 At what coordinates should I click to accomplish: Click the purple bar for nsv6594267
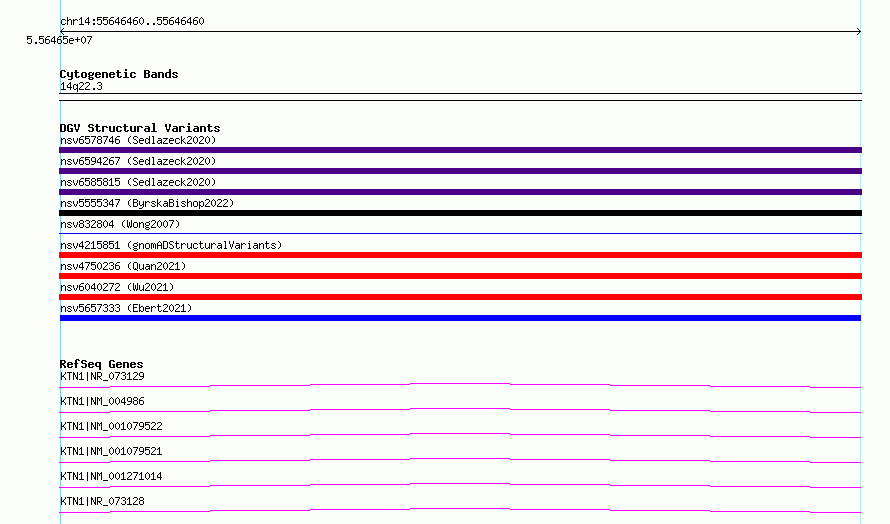pos(460,171)
